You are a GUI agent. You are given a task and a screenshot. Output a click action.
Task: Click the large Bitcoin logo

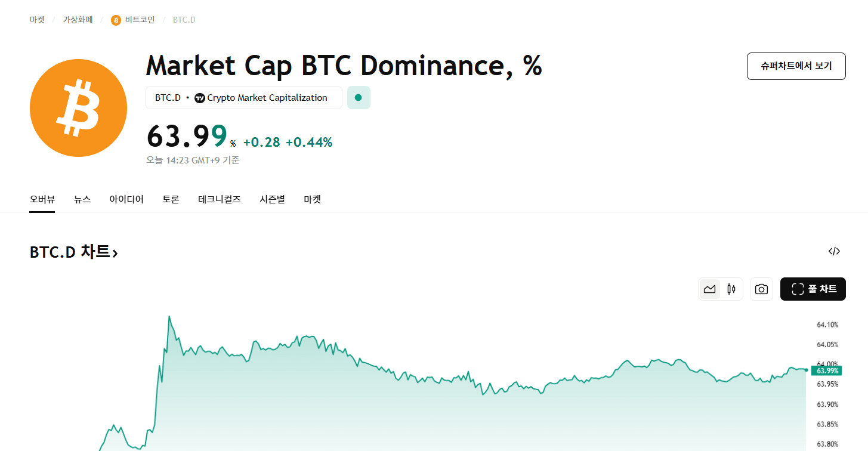78,108
